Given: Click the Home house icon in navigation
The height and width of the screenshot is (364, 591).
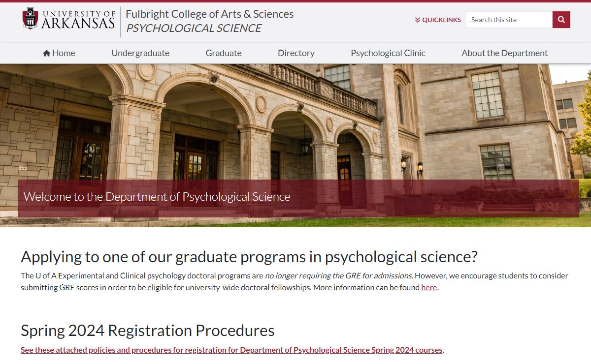Looking at the screenshot, I should click(47, 53).
